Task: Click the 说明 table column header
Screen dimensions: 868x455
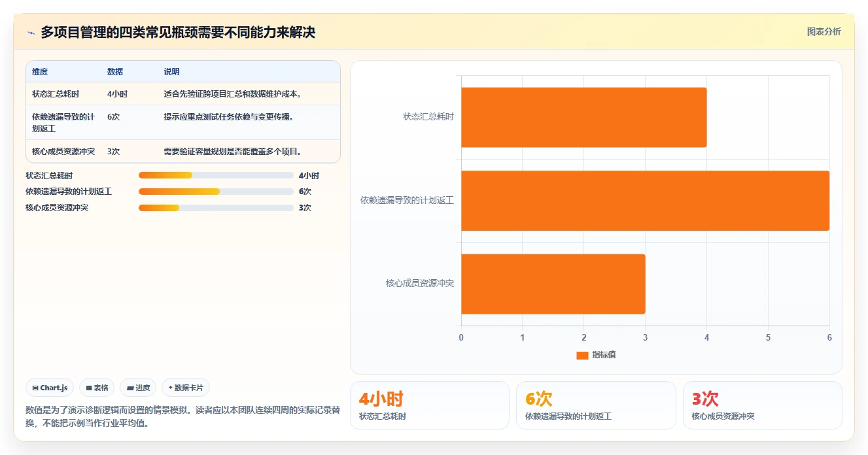Action: [x=171, y=72]
